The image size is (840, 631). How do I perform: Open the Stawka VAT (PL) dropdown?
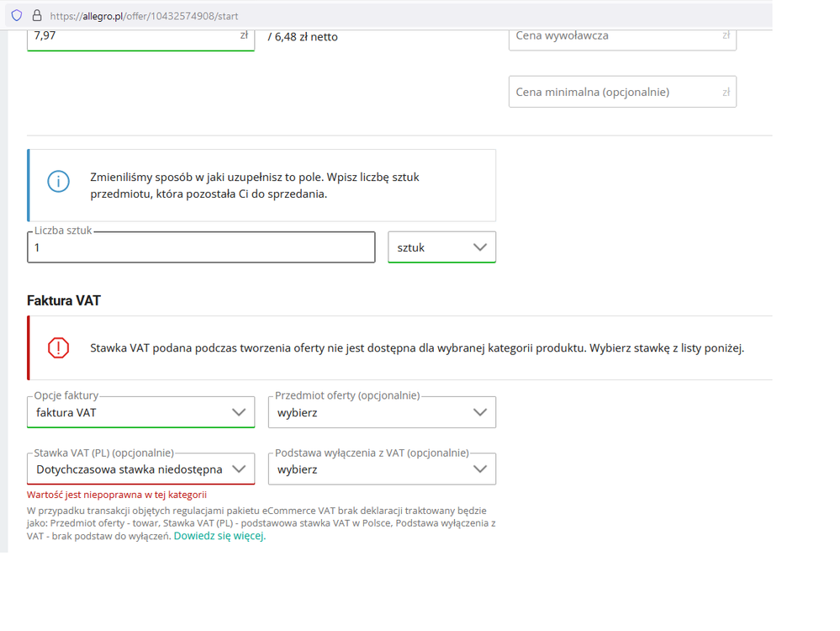[x=140, y=469]
